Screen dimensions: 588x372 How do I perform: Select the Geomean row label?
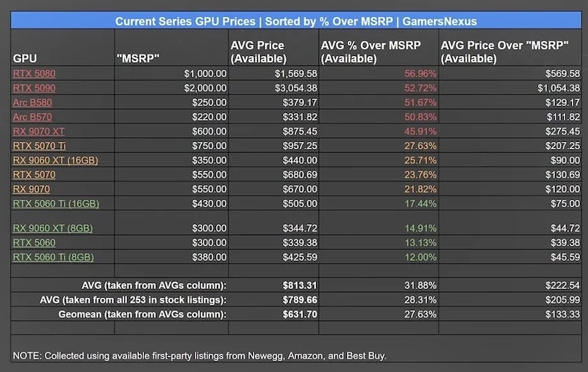point(146,314)
